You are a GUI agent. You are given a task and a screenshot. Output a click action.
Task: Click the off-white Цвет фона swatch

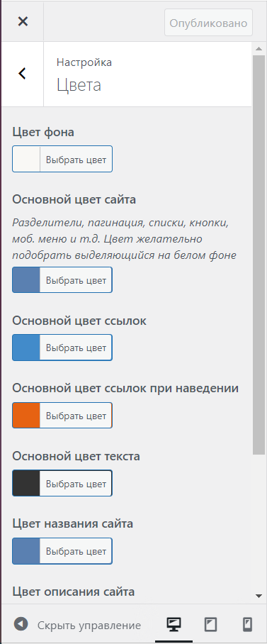[26, 159]
